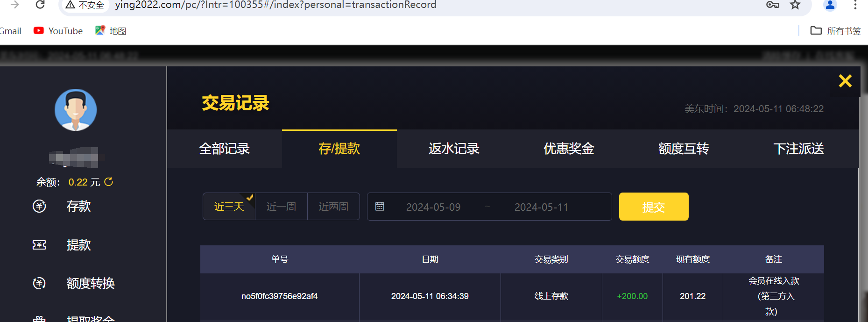Image resolution: width=868 pixels, height=322 pixels.
Task: Click the 提款 banknote icon
Action: click(39, 245)
